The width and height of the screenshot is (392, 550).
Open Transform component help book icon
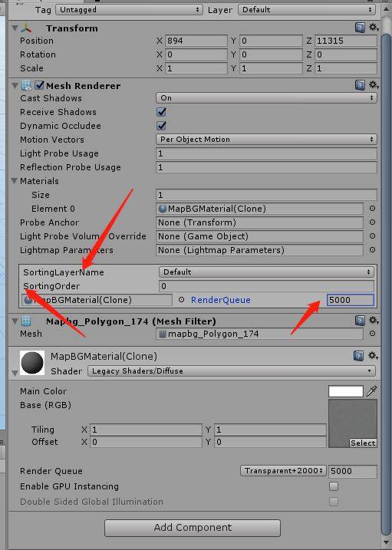click(x=360, y=28)
